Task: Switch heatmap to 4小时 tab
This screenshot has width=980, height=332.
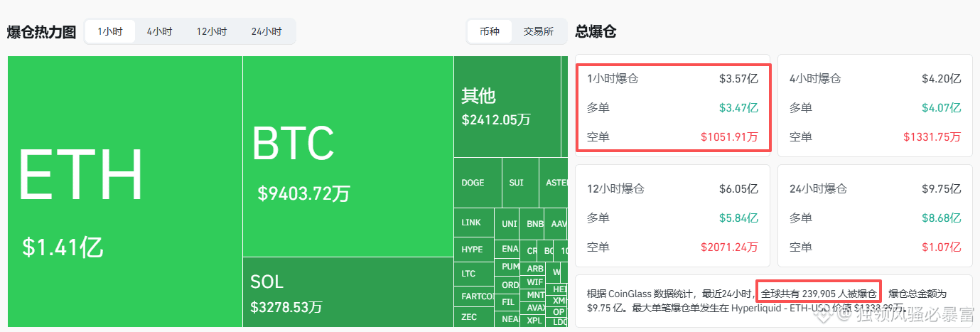Action: [159, 32]
